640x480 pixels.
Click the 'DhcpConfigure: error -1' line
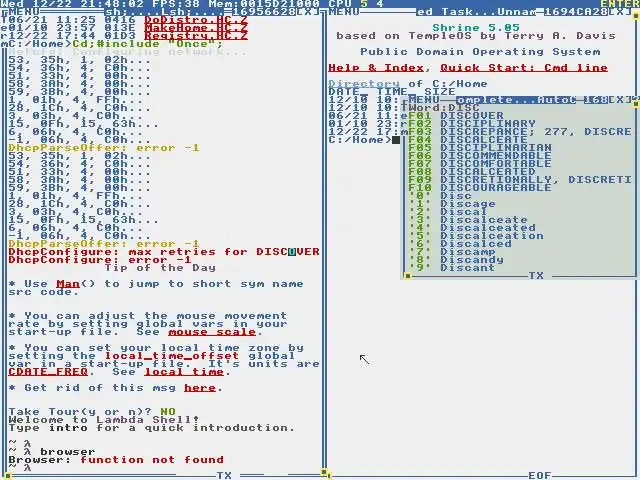100,260
